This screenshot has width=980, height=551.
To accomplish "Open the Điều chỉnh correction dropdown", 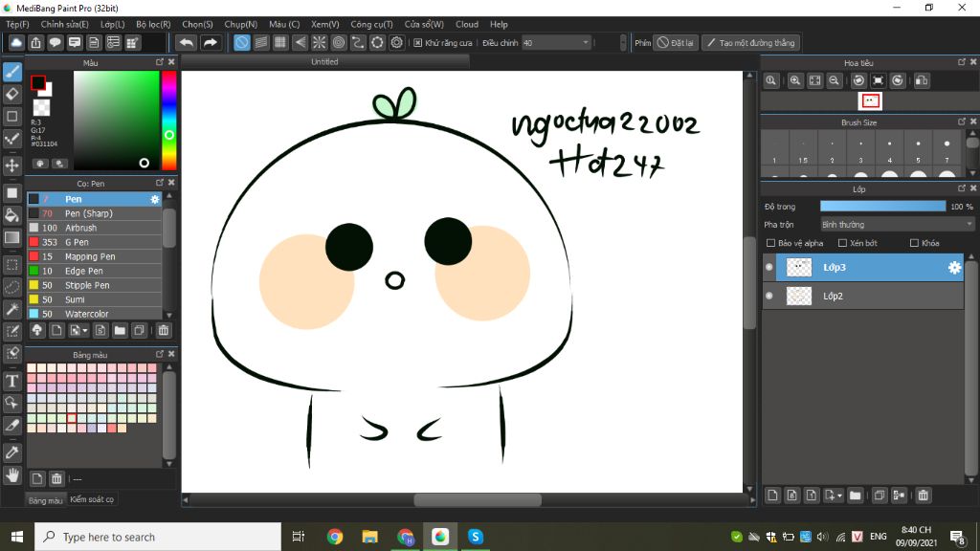I will [556, 42].
